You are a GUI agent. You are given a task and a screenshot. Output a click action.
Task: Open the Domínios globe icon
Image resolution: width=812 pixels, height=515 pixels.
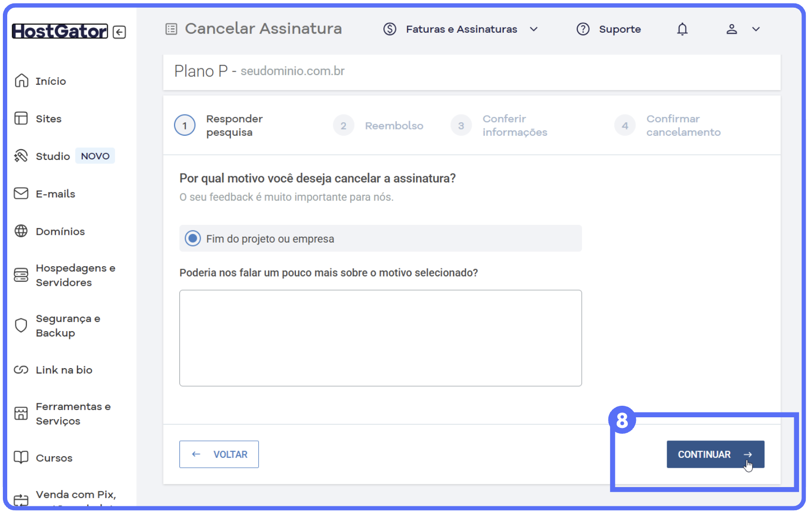[21, 231]
